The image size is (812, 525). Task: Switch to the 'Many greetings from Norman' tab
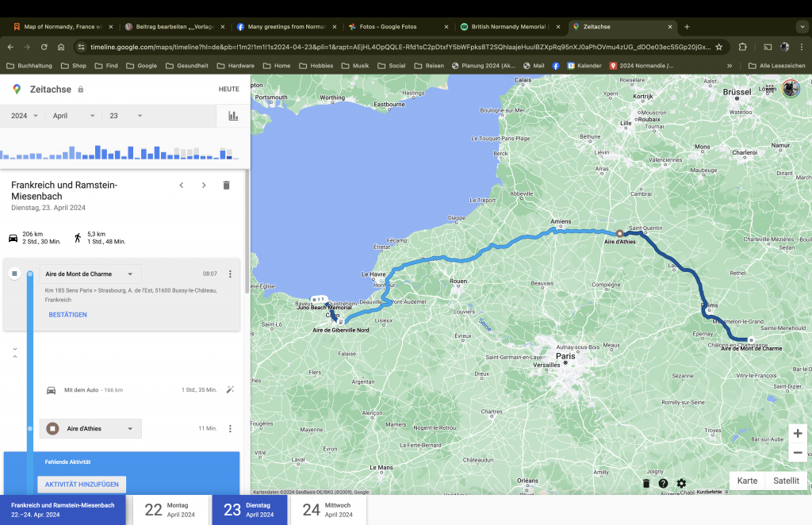tap(286, 27)
